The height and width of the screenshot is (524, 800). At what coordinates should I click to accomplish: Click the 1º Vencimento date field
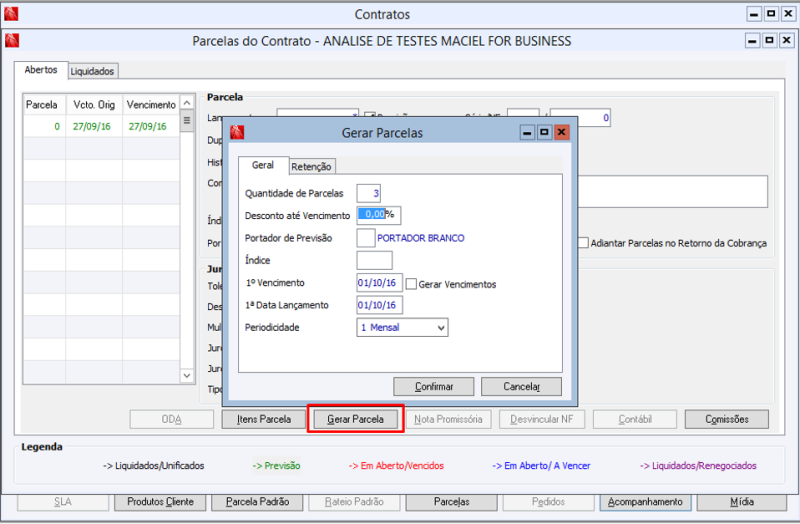click(380, 283)
